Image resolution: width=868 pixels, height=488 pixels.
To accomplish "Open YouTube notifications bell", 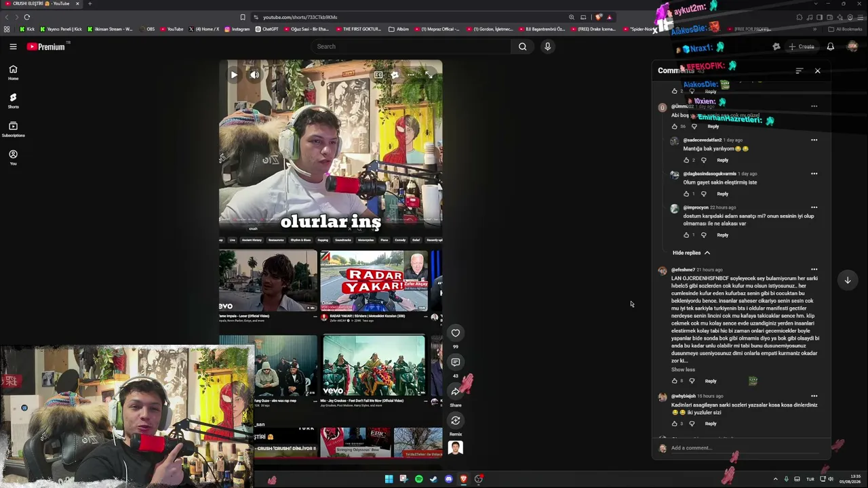I will [x=830, y=47].
